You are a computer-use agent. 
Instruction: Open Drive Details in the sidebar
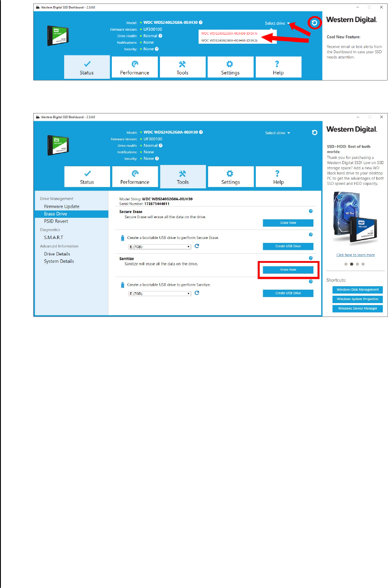pos(57,254)
